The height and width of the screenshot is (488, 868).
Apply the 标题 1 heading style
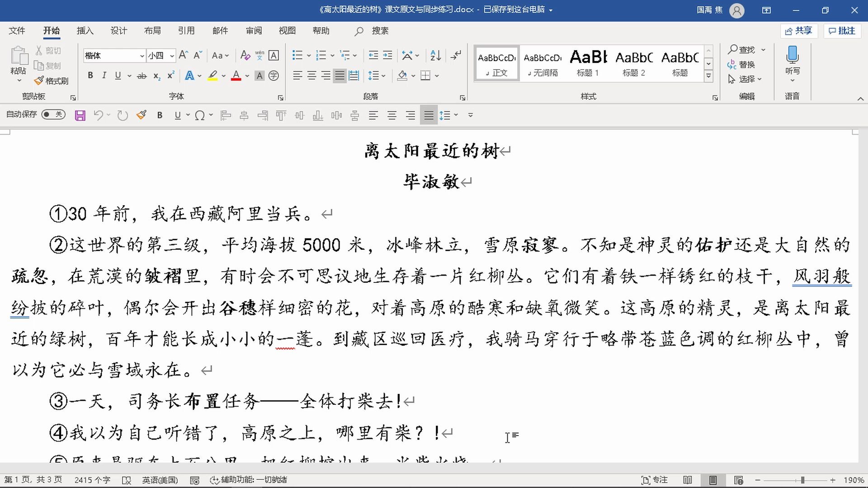pyautogui.click(x=588, y=63)
